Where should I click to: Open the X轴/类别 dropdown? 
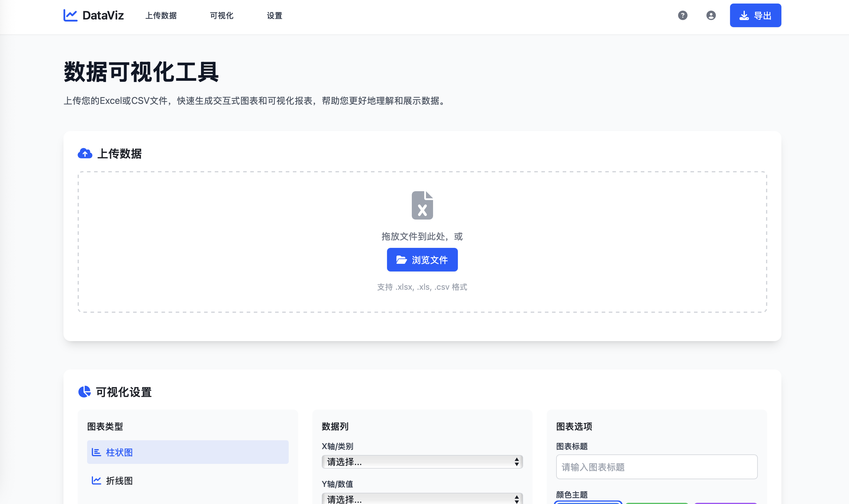tap(422, 462)
